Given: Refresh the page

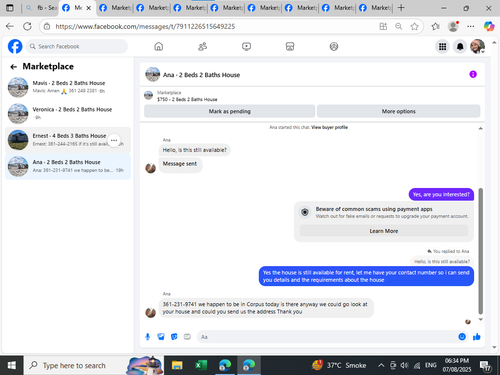Looking at the screenshot, I should click(27, 26).
